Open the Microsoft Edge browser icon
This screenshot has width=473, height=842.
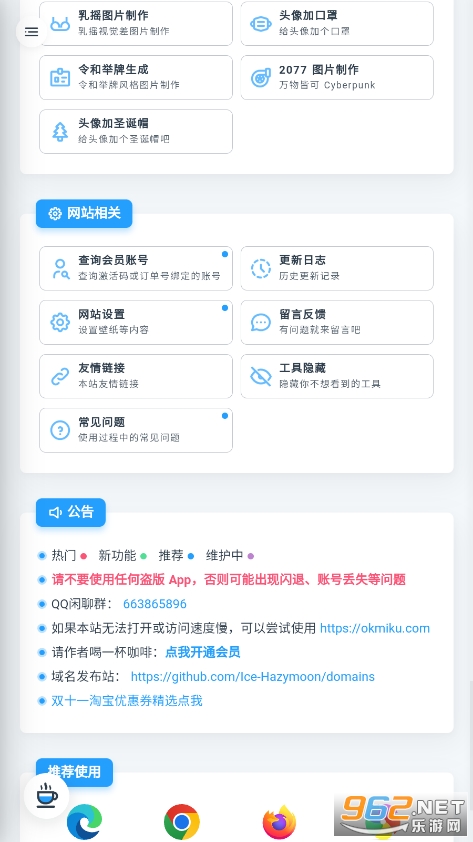pos(85,822)
